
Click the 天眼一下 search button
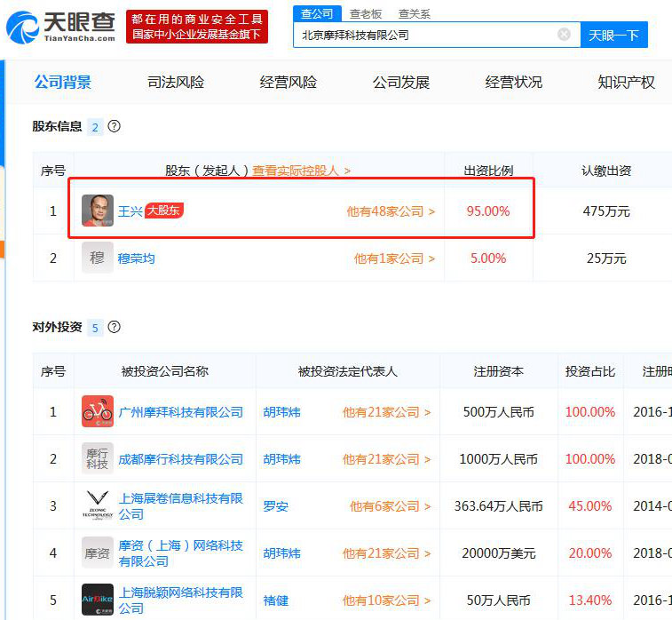614,35
